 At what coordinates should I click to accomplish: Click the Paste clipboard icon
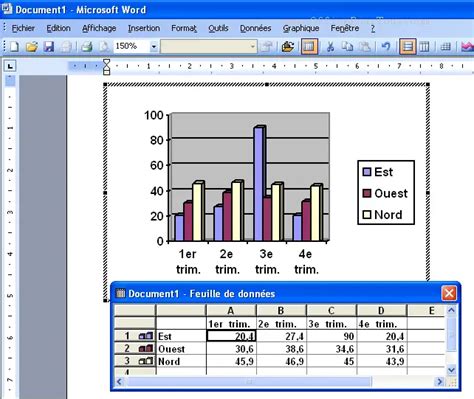365,46
